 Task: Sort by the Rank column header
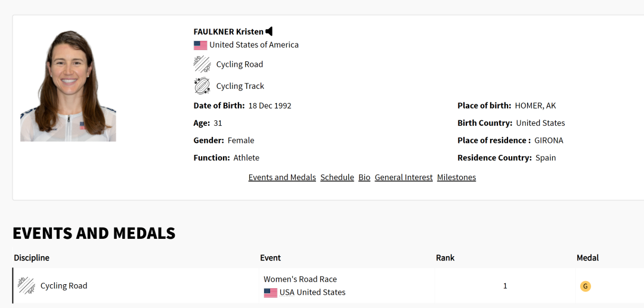click(445, 258)
